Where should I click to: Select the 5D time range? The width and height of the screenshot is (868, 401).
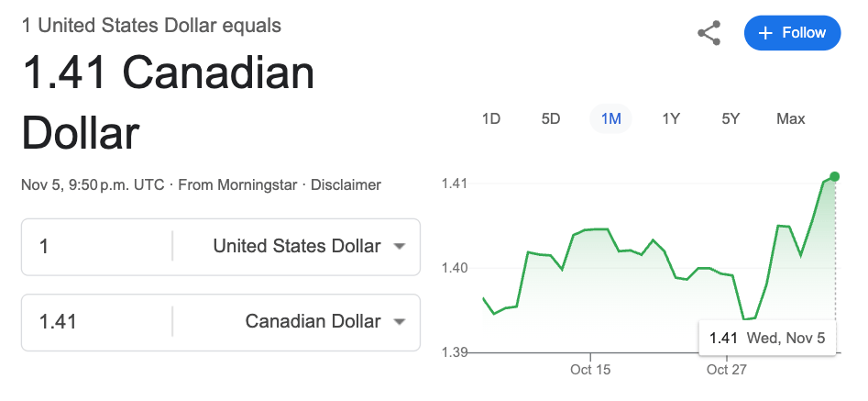click(551, 118)
